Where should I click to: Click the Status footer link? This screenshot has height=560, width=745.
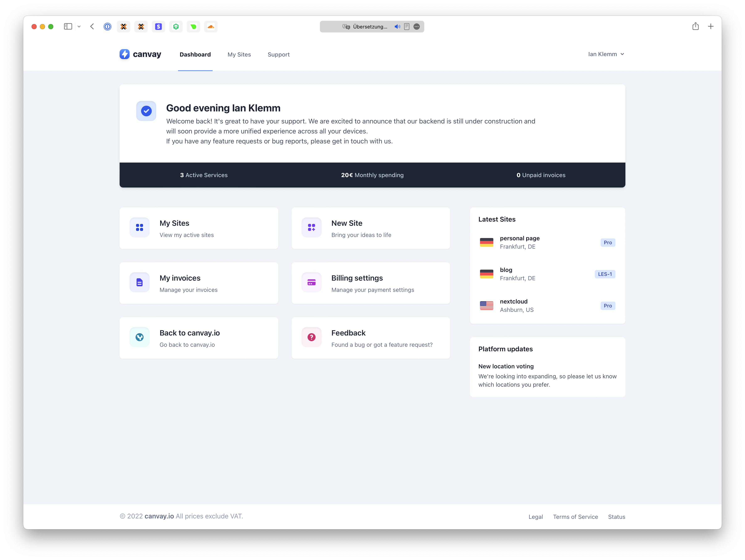[x=616, y=517]
